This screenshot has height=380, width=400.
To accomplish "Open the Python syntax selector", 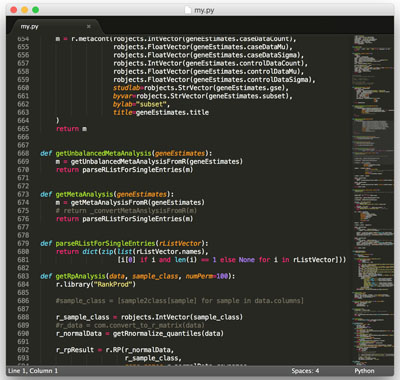I will click(x=364, y=371).
